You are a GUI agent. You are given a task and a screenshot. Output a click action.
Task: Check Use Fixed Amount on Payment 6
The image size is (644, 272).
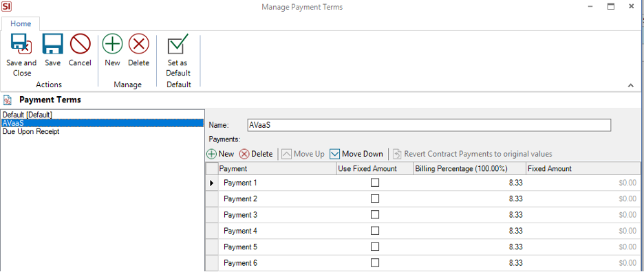coord(374,262)
